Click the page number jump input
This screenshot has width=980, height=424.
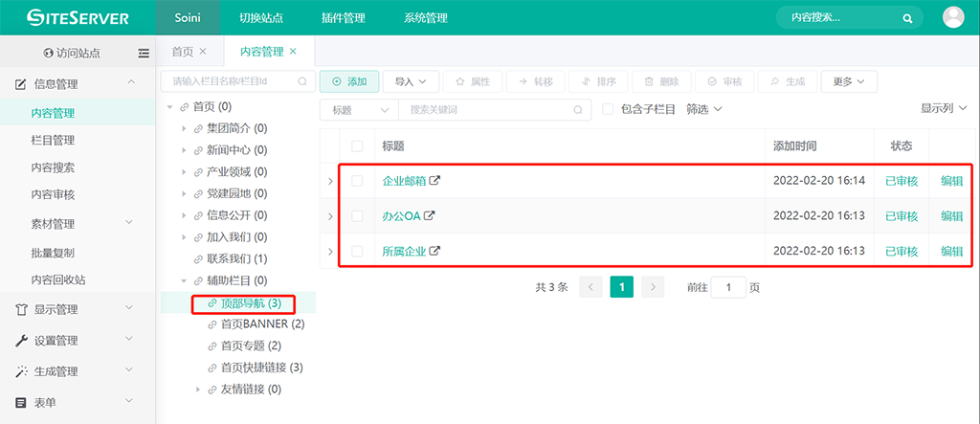728,287
